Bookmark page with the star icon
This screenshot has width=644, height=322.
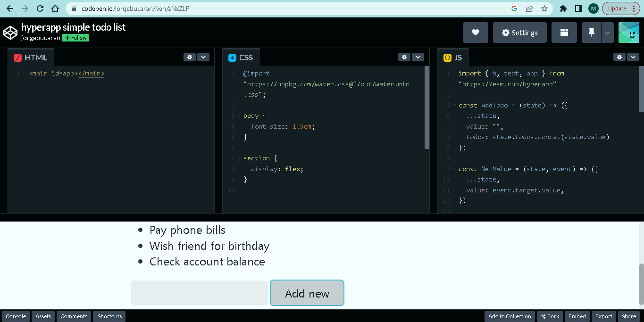point(544,8)
